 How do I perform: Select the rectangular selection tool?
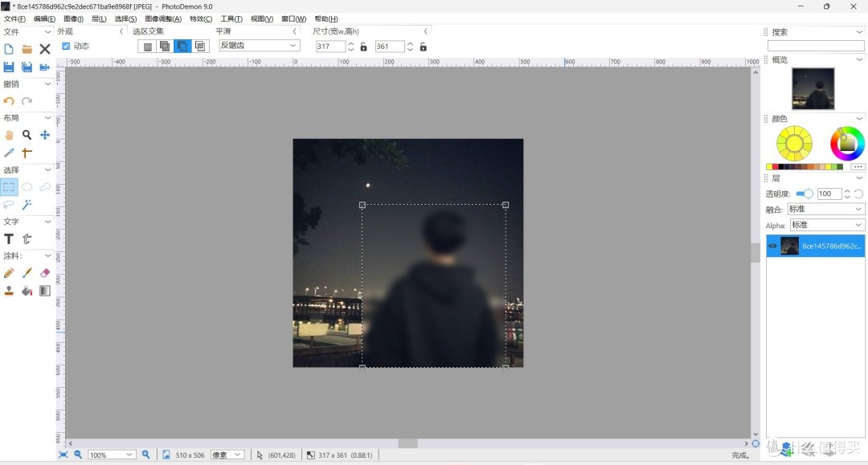pyautogui.click(x=9, y=187)
